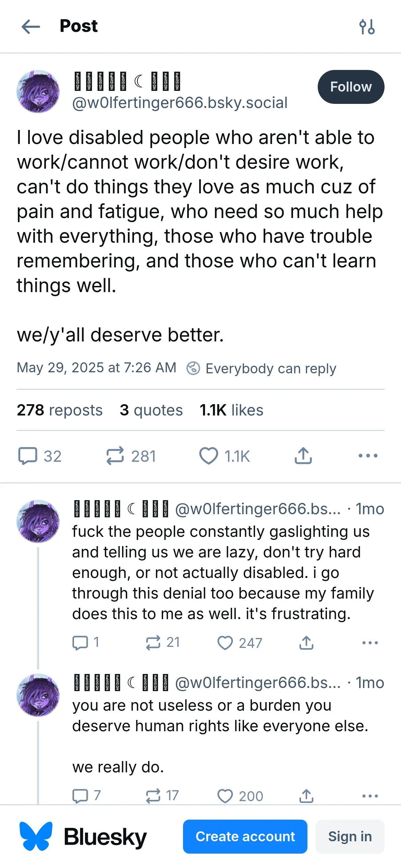The height and width of the screenshot is (868, 401).
Task: Like the main post with 1.1K likes
Action: 209,456
